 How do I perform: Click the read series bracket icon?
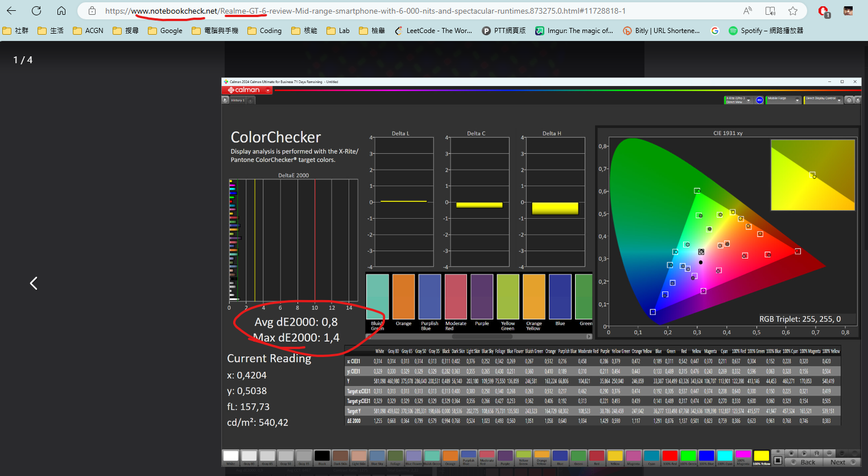(817, 453)
